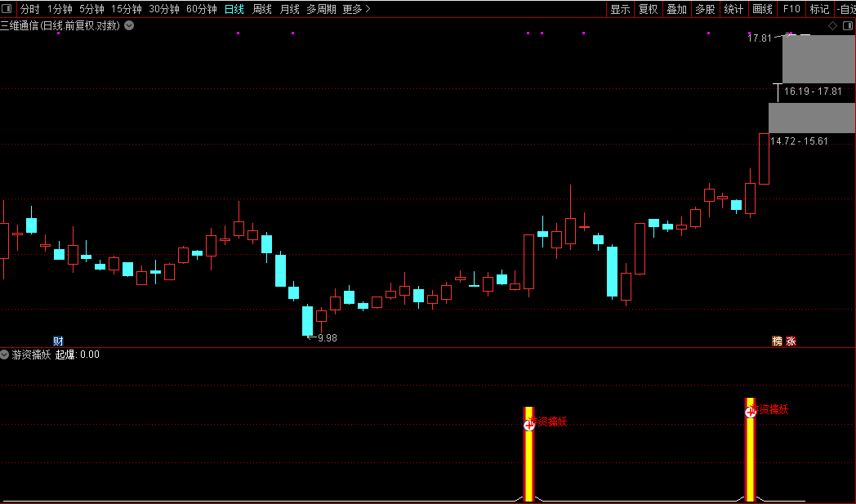Click the leftmost magenta info dot

tap(59, 33)
